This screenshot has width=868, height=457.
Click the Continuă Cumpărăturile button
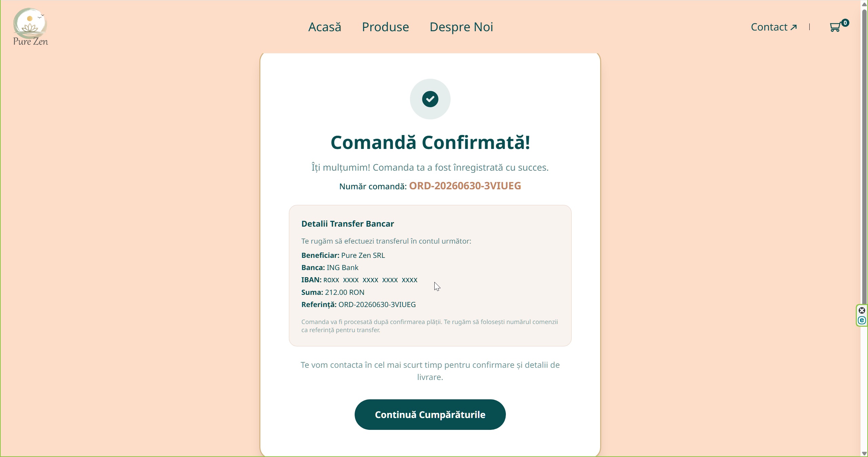430,415
